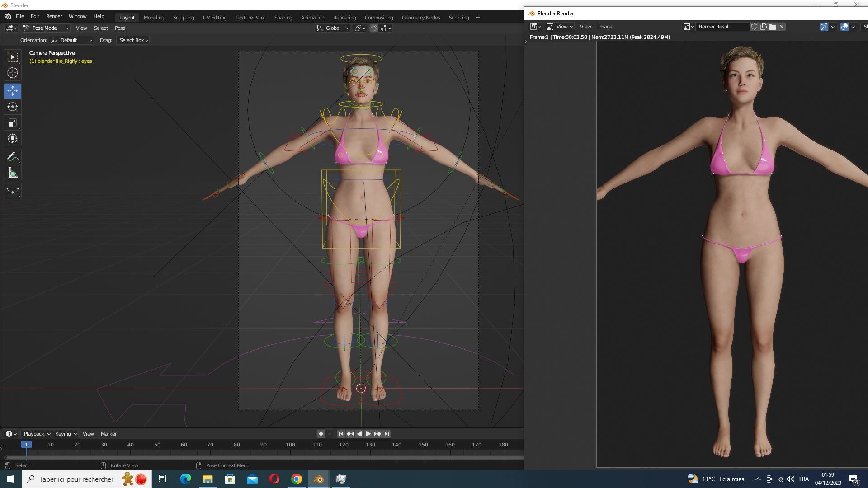Jump to the last frame
868x488 pixels.
(387, 434)
